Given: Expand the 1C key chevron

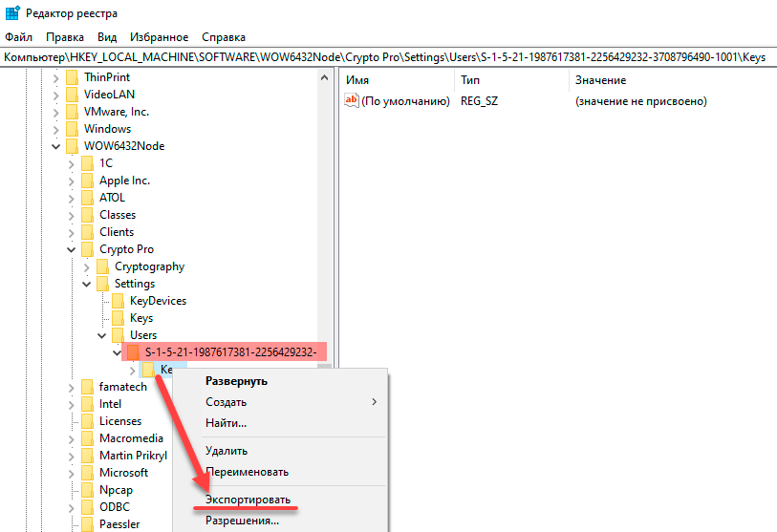Looking at the screenshot, I should click(72, 164).
